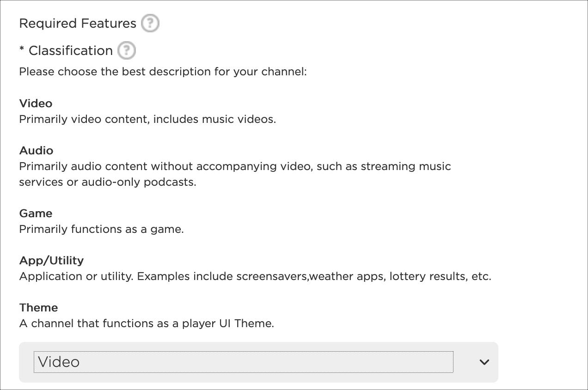Click the Required Features help icon
Viewport: 588px width, 390px height.
pyautogui.click(x=150, y=23)
